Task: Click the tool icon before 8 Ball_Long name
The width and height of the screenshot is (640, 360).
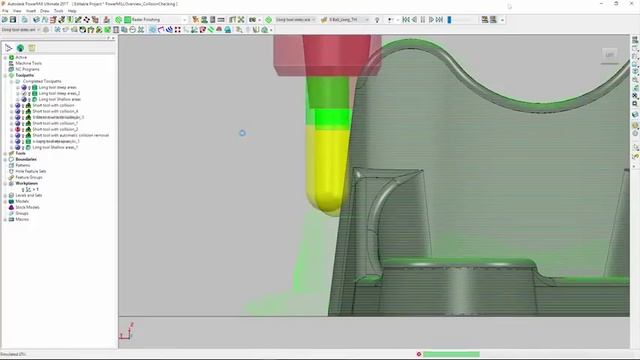Action: [324, 20]
